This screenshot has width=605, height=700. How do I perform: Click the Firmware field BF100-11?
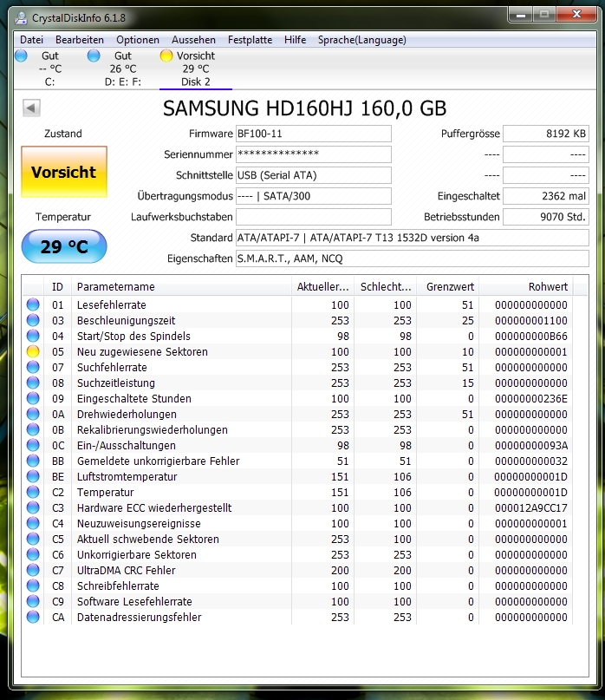click(x=313, y=134)
